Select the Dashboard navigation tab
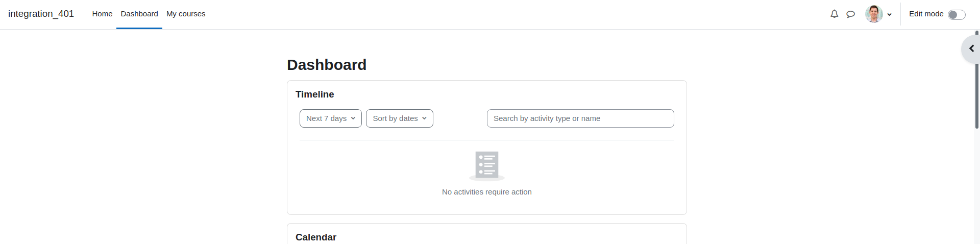Image resolution: width=980 pixels, height=244 pixels. [139, 14]
